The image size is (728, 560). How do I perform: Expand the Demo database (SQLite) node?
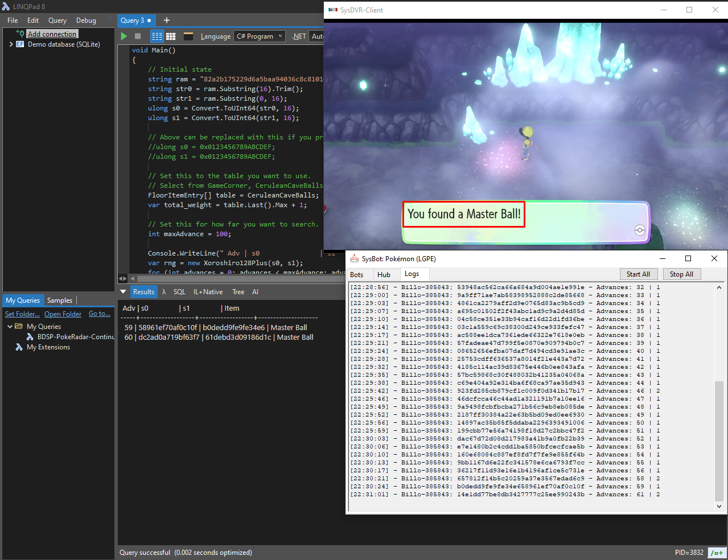click(x=11, y=44)
